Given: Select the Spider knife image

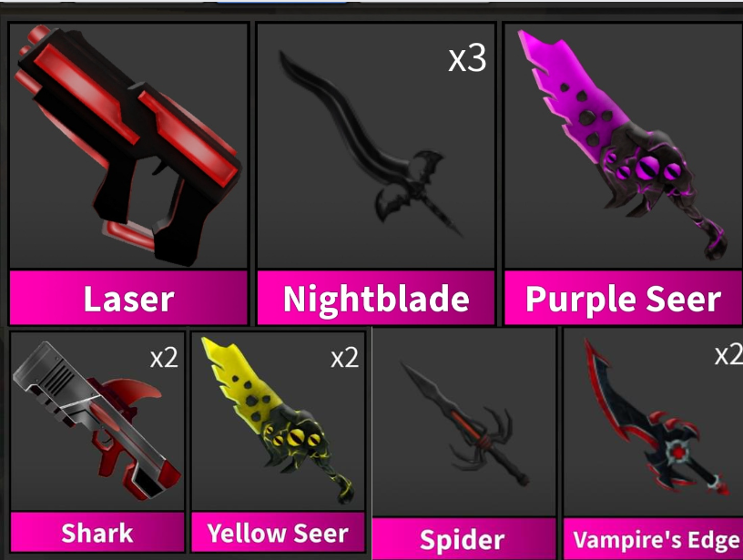Looking at the screenshot, I should [x=464, y=424].
